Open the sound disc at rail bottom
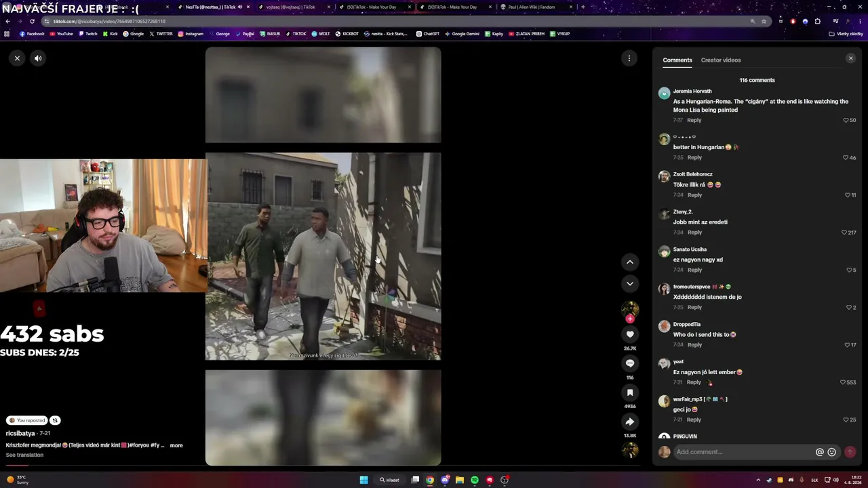This screenshot has width=868, height=488. 630,450
